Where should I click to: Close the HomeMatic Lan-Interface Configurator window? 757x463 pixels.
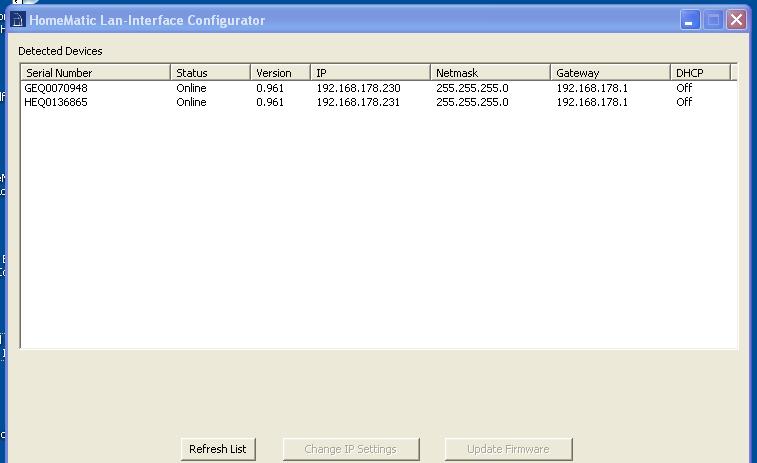pos(736,20)
